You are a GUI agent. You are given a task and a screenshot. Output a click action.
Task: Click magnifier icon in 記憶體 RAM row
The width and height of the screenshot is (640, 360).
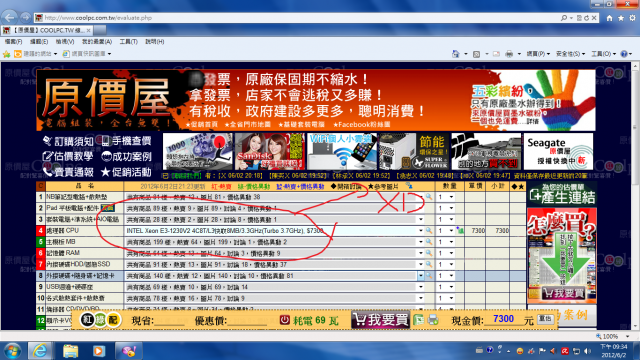point(429,253)
